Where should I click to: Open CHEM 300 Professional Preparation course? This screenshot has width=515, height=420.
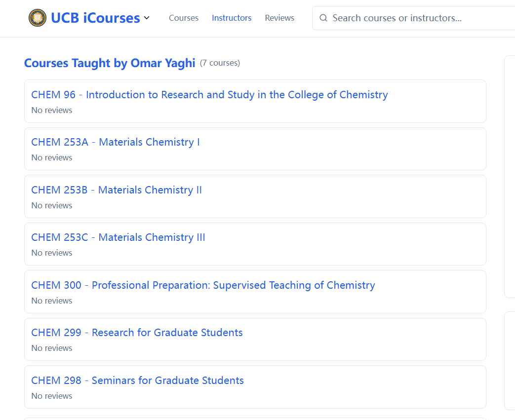pos(203,285)
